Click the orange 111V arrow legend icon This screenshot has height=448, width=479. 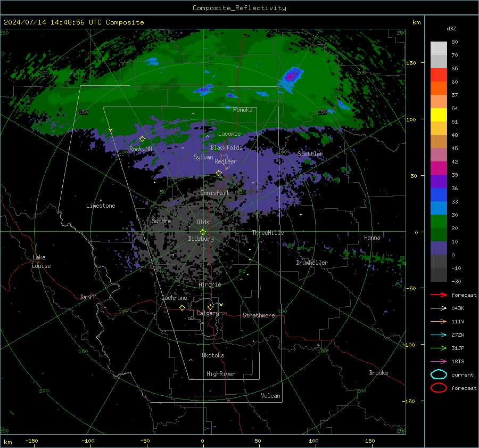click(439, 321)
